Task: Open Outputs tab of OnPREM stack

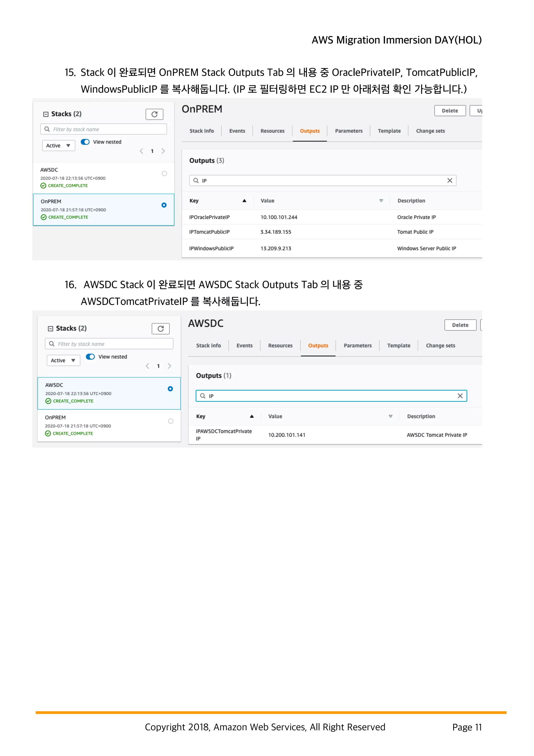Action: click(x=310, y=131)
